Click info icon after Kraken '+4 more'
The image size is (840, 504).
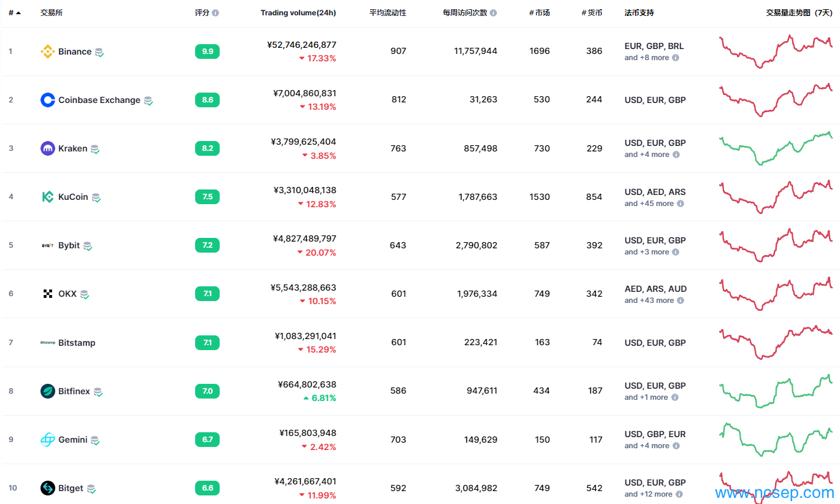click(x=676, y=155)
